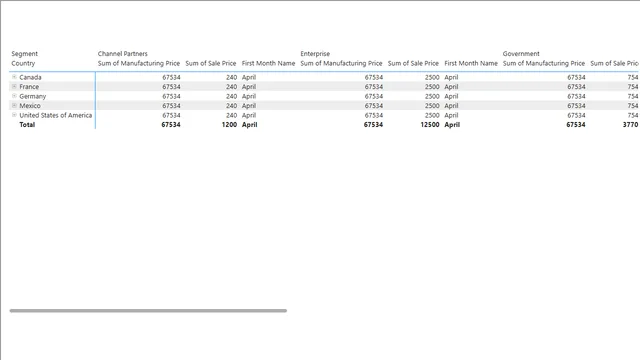Click the Government column group header
This screenshot has height=360, width=640.
(521, 53)
